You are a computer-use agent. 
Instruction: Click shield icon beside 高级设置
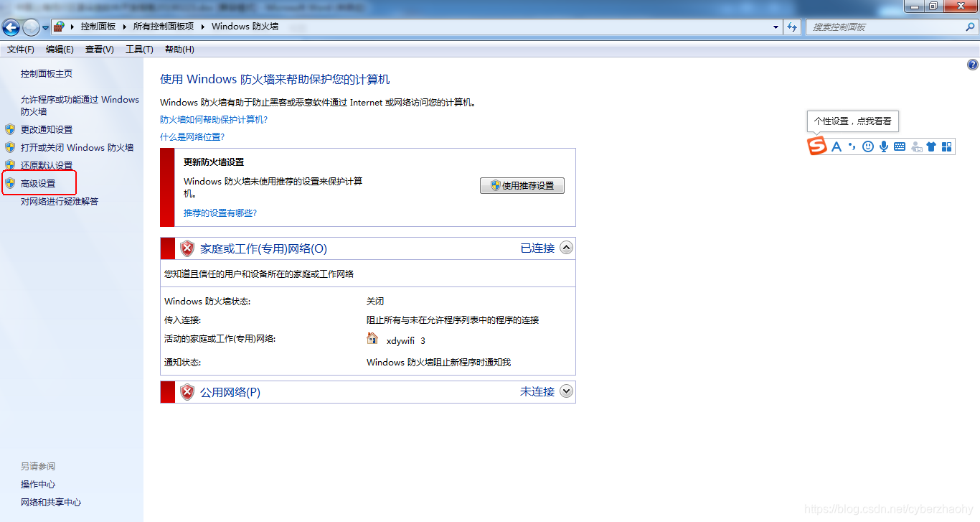coord(10,183)
